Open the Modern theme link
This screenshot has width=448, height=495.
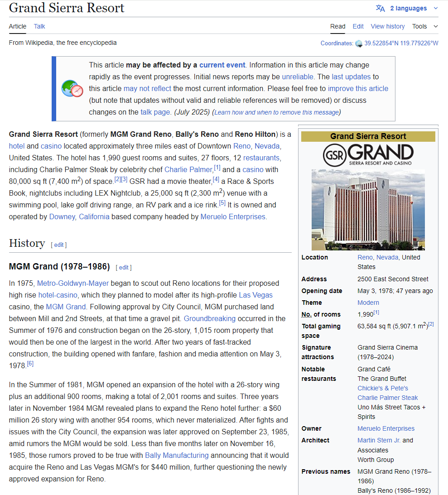click(368, 303)
